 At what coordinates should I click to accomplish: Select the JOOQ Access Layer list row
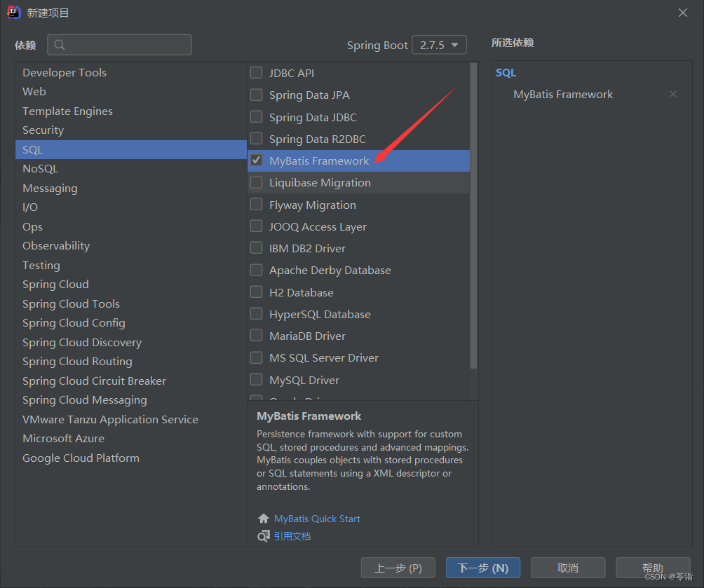[x=358, y=226]
